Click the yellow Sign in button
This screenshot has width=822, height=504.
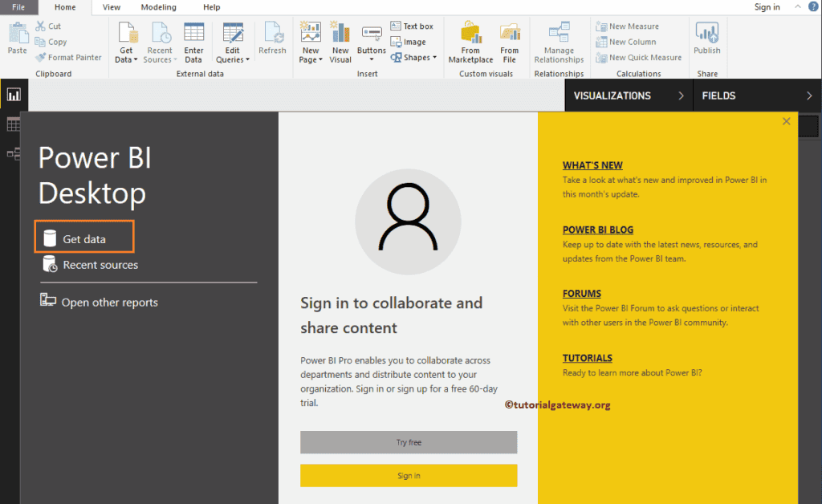click(409, 476)
